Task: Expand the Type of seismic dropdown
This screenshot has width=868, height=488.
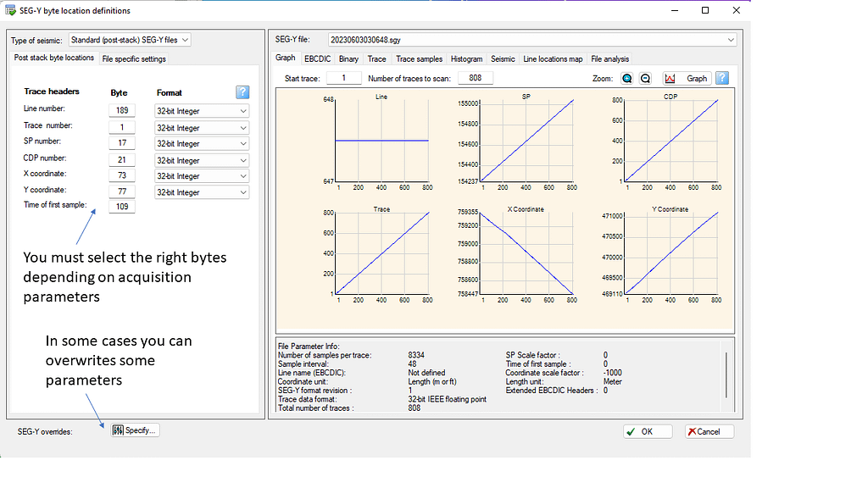Action: click(129, 40)
